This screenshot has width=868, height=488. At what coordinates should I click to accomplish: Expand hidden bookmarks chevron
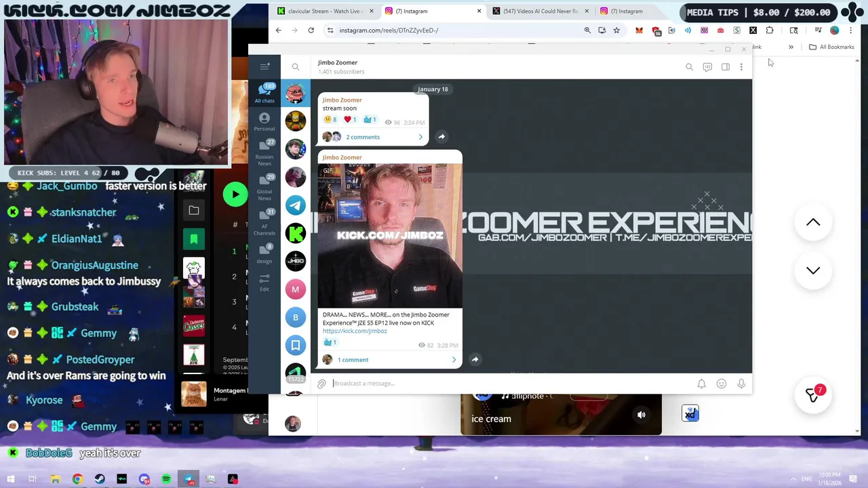pos(791,47)
